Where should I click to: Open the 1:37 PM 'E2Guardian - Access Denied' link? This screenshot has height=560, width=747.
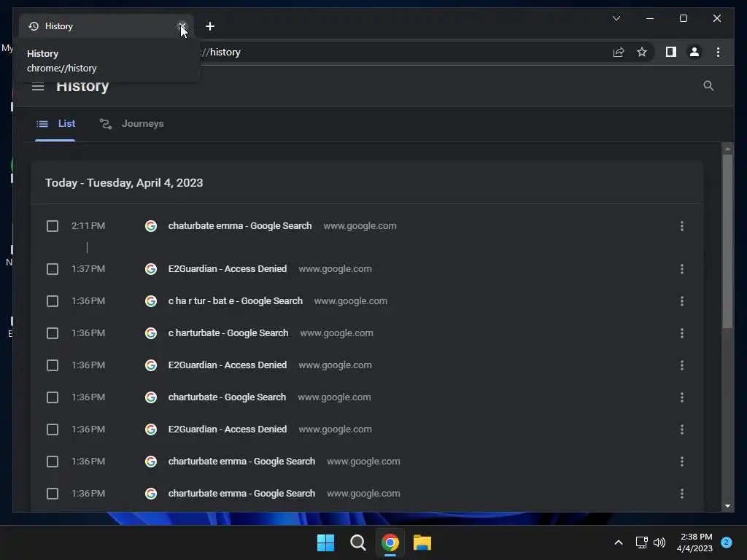coord(228,269)
